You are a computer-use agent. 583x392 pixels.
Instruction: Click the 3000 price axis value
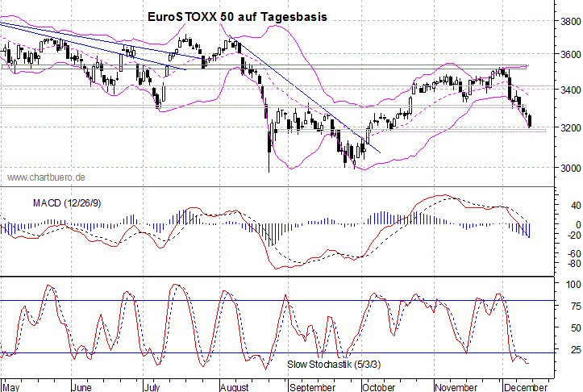pos(571,168)
